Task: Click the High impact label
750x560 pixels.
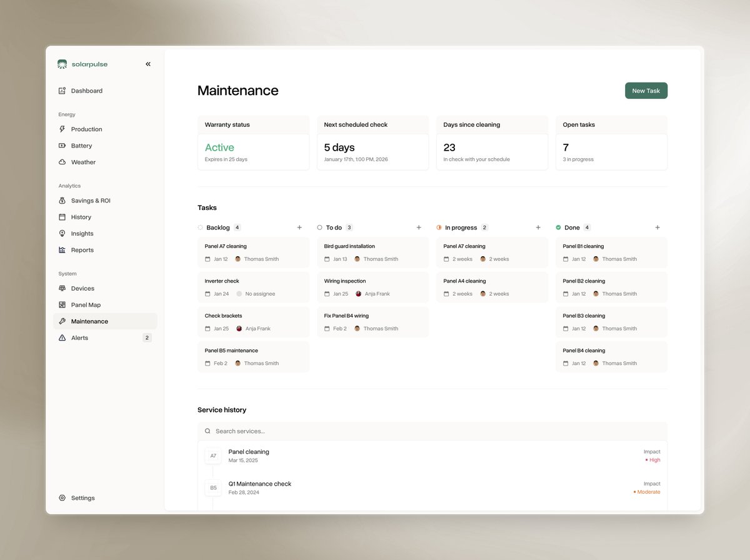Action: pyautogui.click(x=653, y=460)
